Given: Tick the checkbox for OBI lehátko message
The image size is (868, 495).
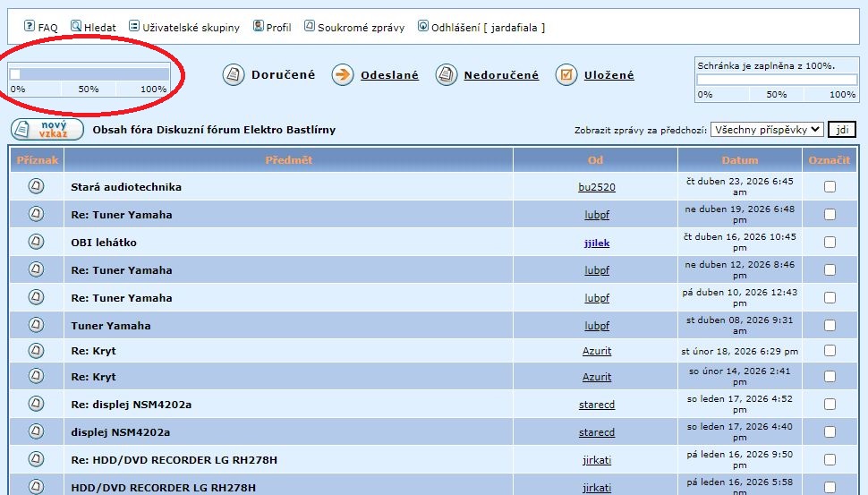Looking at the screenshot, I should [x=830, y=243].
